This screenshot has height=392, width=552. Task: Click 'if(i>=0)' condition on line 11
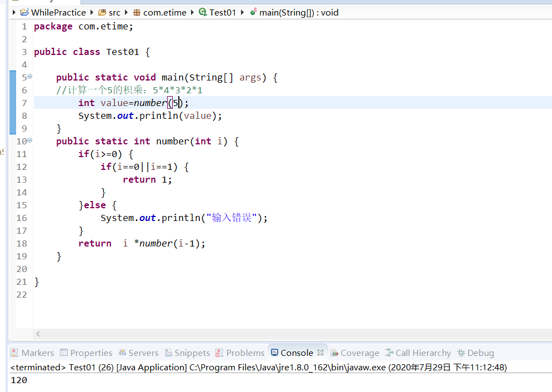pos(101,154)
